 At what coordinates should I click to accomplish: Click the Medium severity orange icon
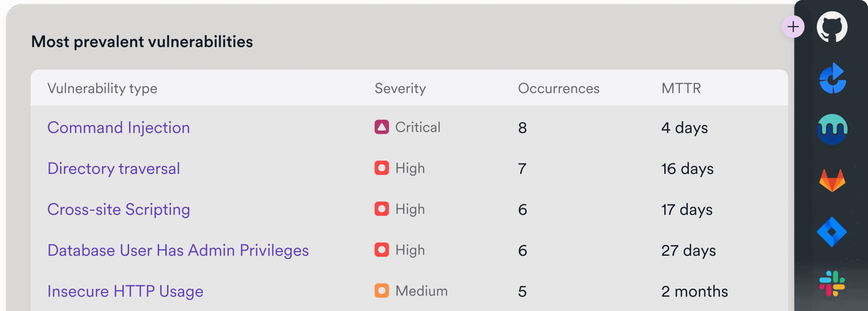[x=381, y=291]
